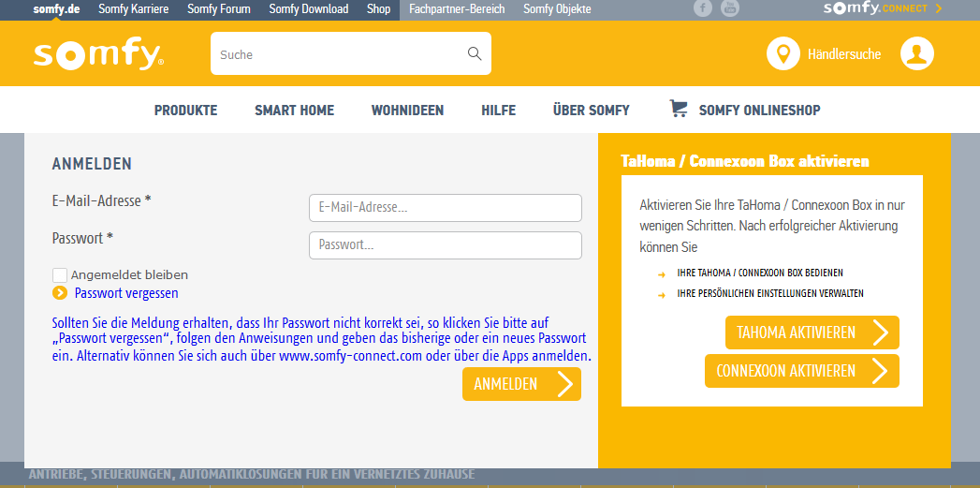Screen dimensions: 980x488
Task: Open Fachpartner-Bereich link
Action: click(457, 9)
